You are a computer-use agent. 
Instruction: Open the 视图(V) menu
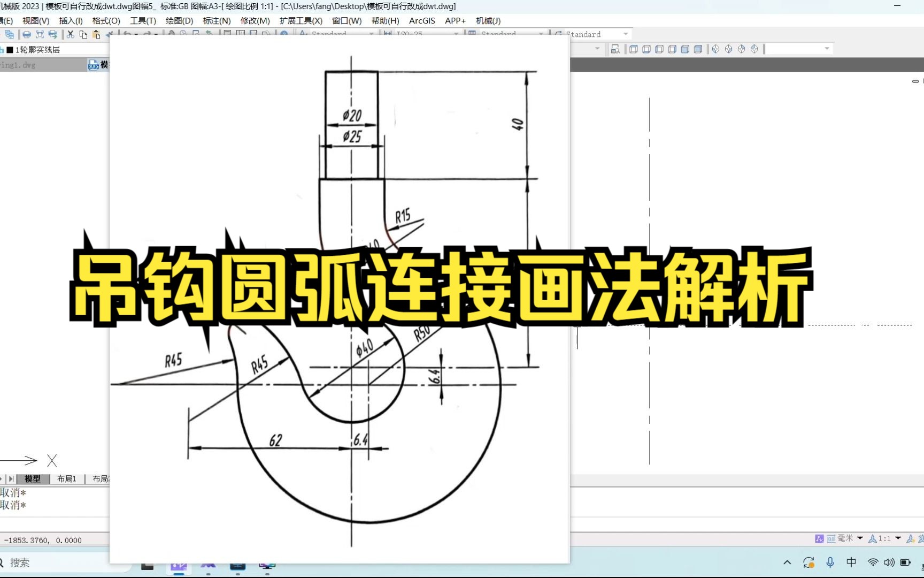pos(36,21)
